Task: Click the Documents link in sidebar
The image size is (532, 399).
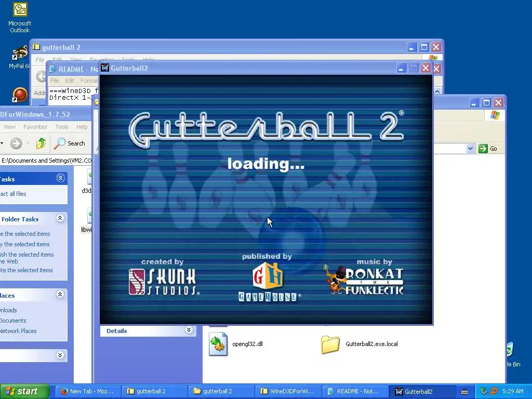Action: point(13,320)
